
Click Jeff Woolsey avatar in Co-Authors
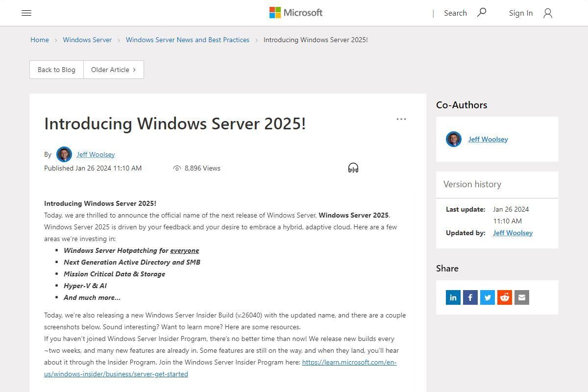click(x=454, y=139)
